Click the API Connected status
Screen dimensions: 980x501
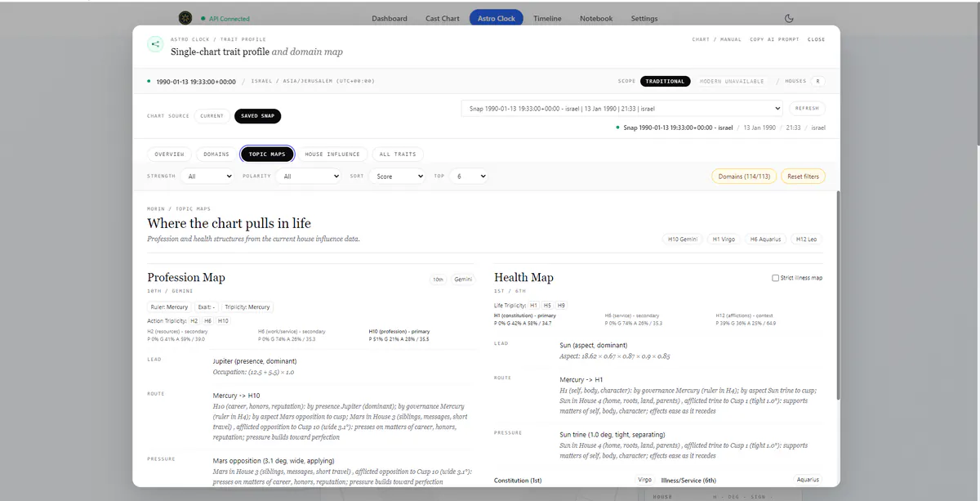pos(225,19)
